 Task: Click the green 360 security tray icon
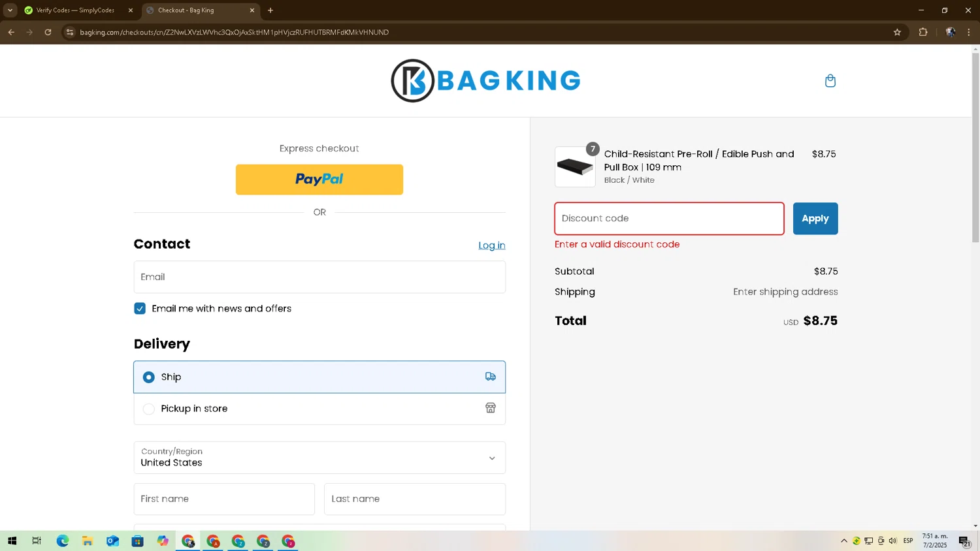click(856, 541)
